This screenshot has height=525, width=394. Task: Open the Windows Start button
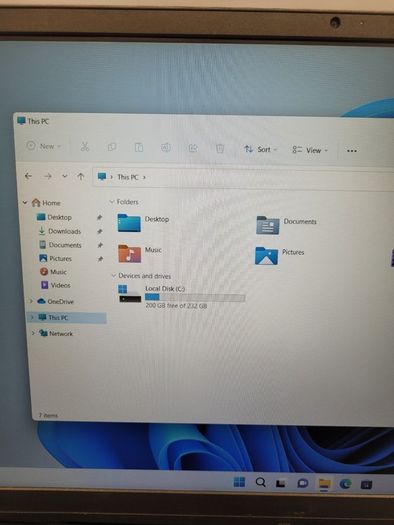239,482
